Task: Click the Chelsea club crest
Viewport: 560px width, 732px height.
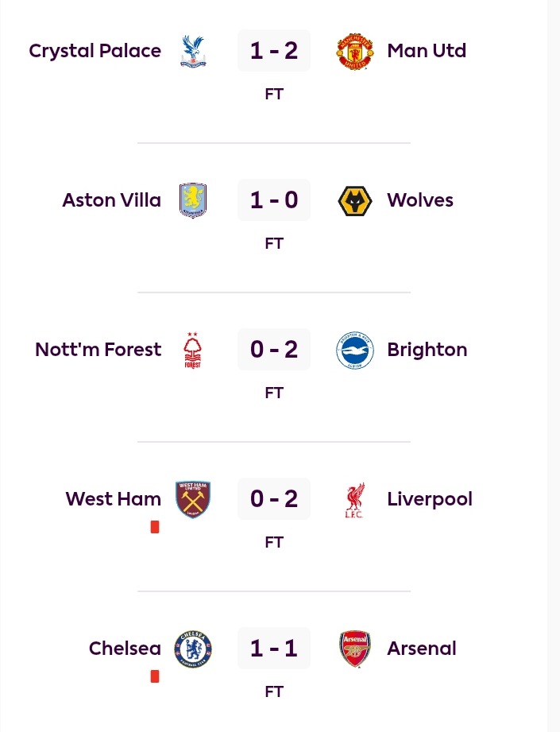Action: [x=193, y=649]
